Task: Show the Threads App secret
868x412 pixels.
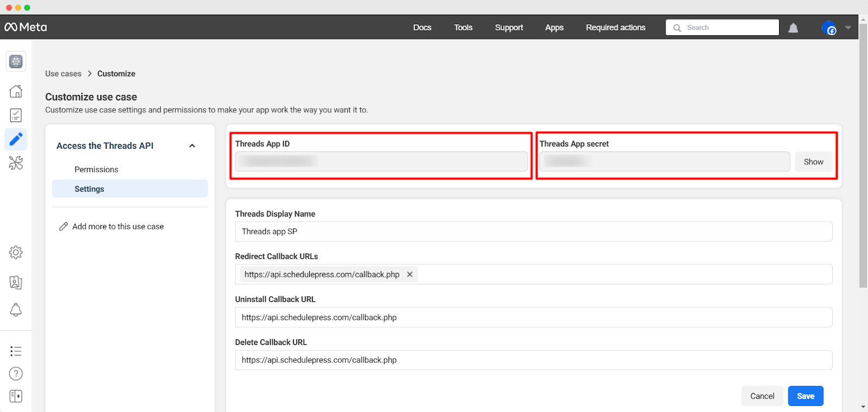Action: click(x=813, y=162)
